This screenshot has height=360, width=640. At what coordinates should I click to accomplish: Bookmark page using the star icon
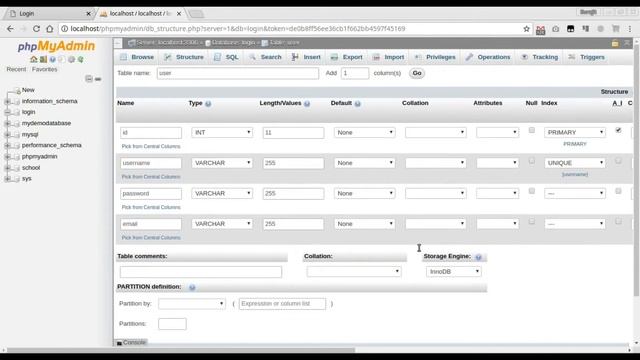pos(526,29)
